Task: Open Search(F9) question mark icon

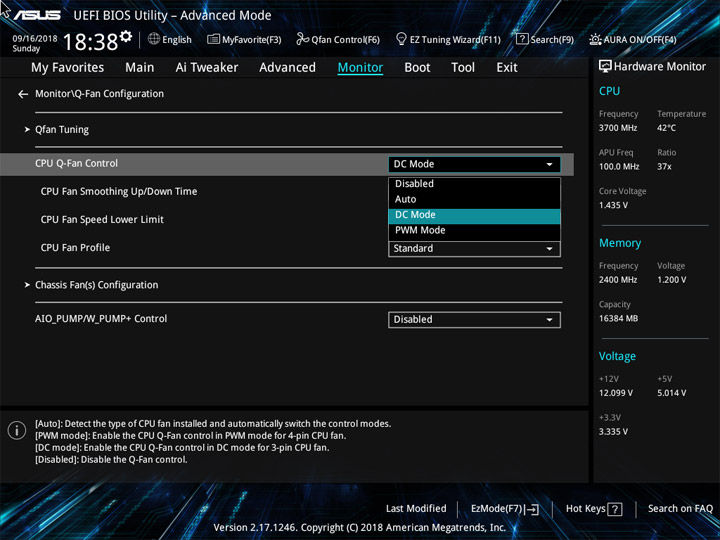Action: (522, 39)
